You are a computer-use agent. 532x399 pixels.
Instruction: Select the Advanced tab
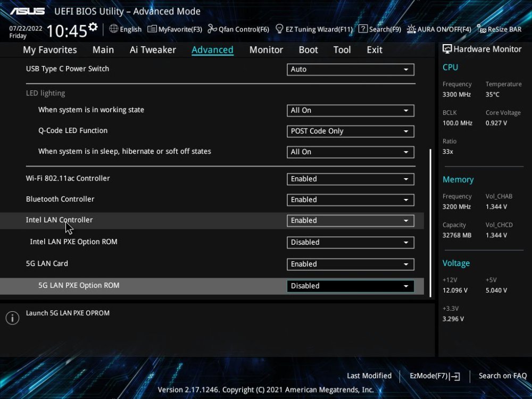pos(212,50)
